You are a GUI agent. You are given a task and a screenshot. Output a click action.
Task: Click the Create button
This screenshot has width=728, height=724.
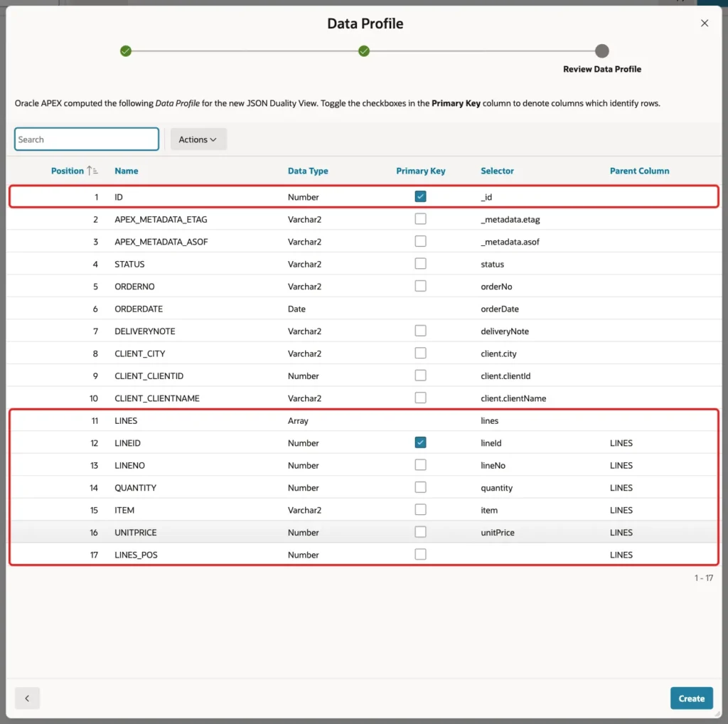click(x=691, y=698)
